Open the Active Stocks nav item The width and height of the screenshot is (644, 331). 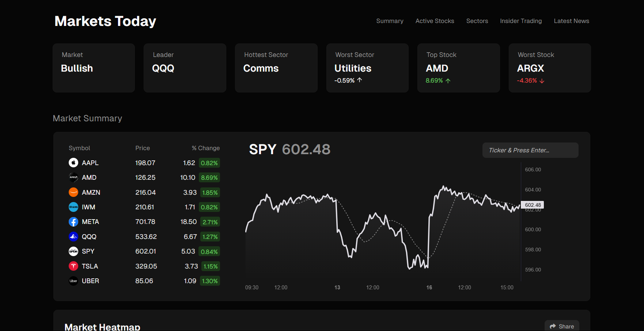435,21
